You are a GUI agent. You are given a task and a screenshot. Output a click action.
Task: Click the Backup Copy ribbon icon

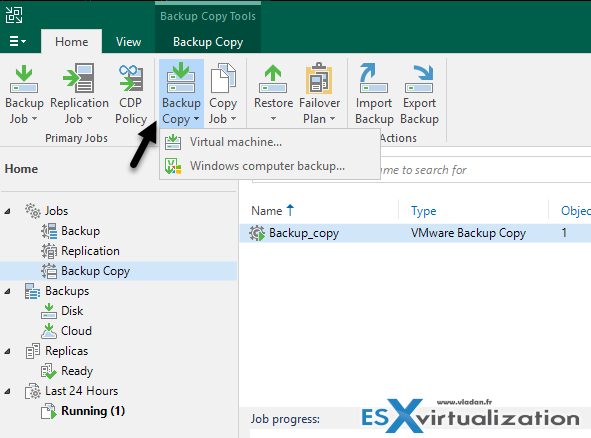point(181,78)
